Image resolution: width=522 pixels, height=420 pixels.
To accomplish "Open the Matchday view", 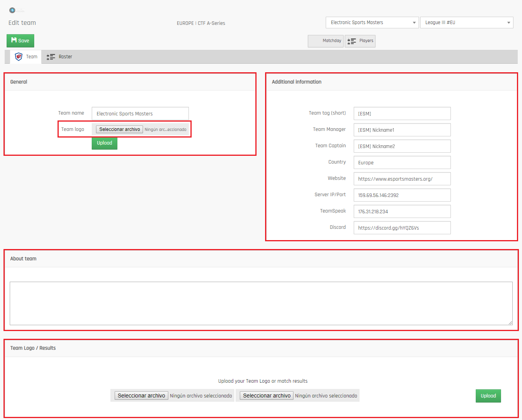I will (x=326, y=41).
